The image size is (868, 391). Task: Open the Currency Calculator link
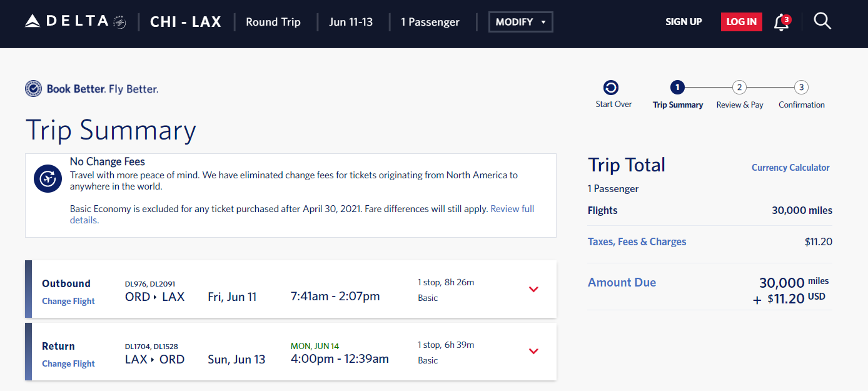pyautogui.click(x=790, y=168)
